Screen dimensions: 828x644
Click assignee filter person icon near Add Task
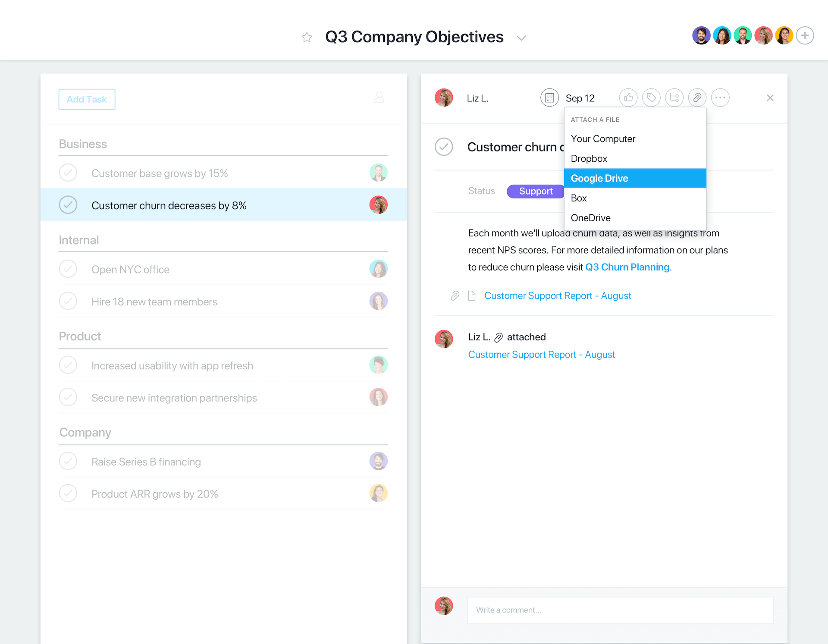pyautogui.click(x=379, y=97)
